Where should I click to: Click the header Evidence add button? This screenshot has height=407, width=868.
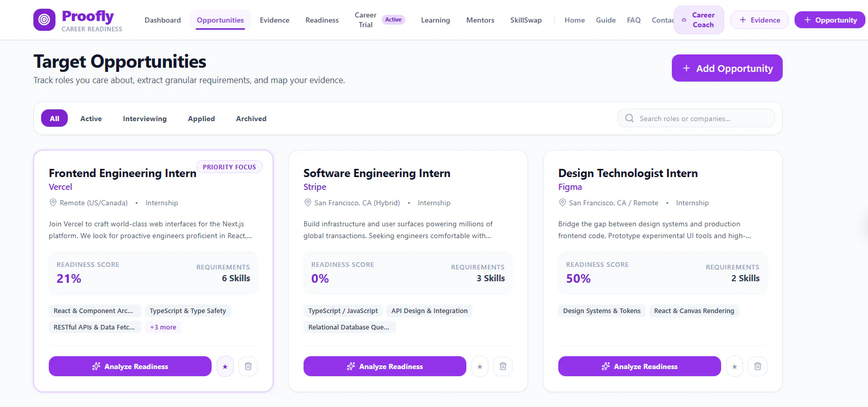click(x=759, y=20)
